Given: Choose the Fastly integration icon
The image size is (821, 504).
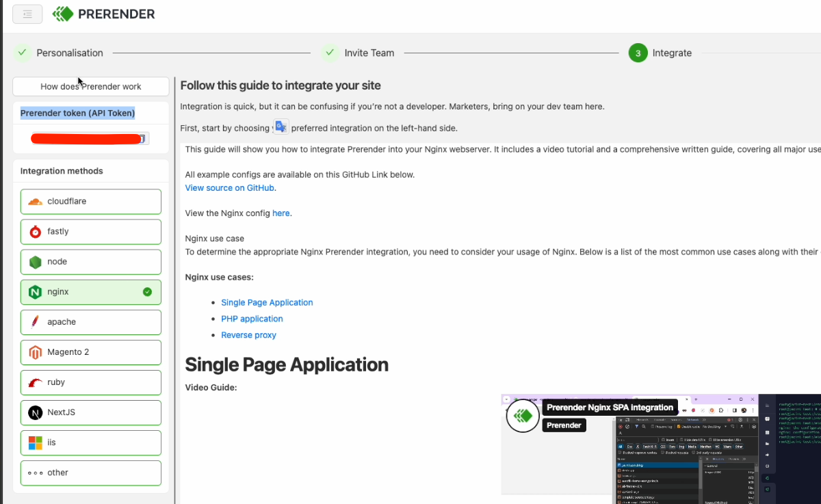Looking at the screenshot, I should pos(36,232).
